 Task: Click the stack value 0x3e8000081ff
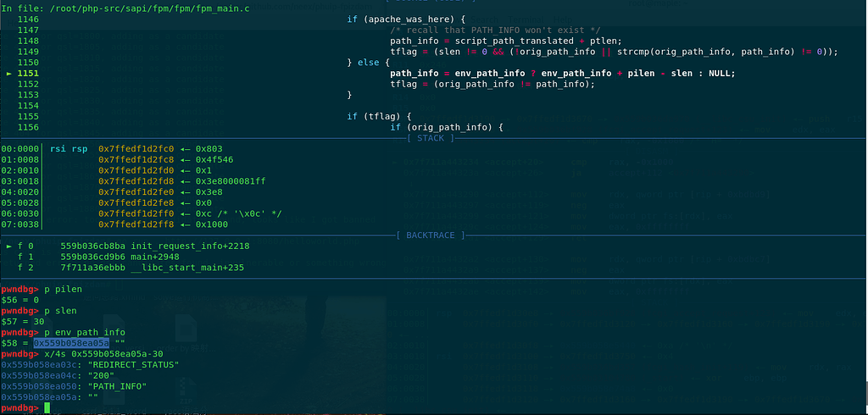point(231,181)
